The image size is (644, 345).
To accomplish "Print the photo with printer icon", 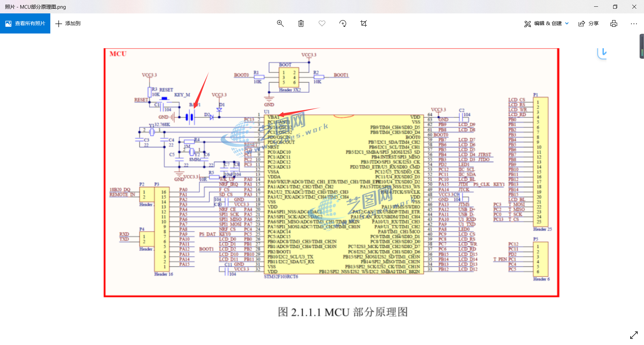I will coord(614,23).
